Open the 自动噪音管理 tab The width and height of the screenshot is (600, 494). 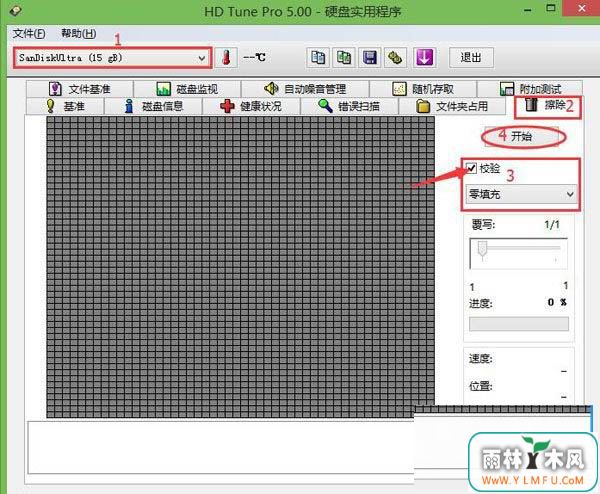click(x=305, y=89)
